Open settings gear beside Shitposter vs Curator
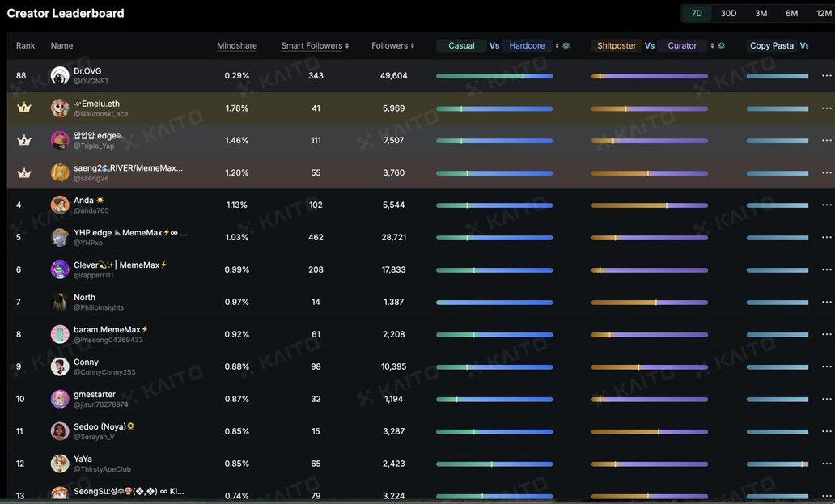 722,46
